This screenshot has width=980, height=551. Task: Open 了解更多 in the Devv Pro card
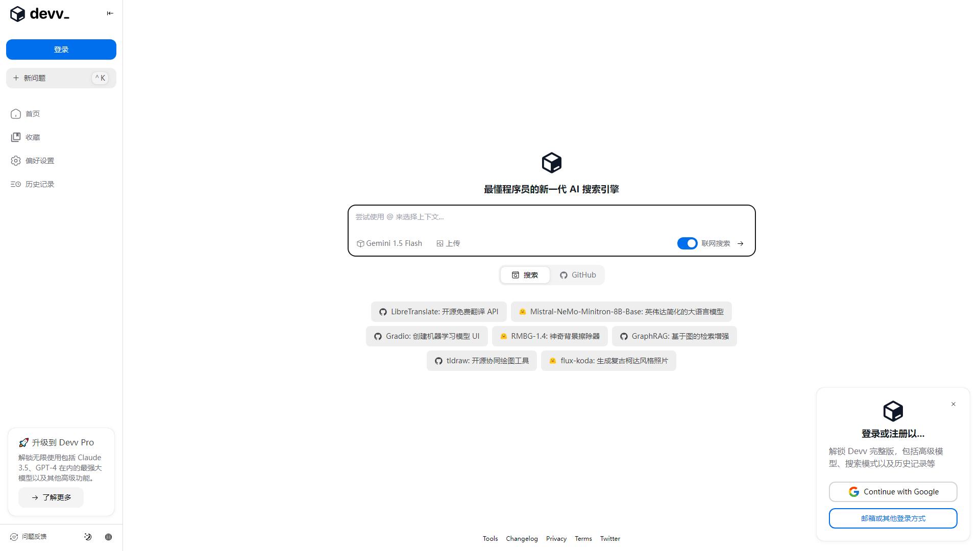tap(51, 497)
